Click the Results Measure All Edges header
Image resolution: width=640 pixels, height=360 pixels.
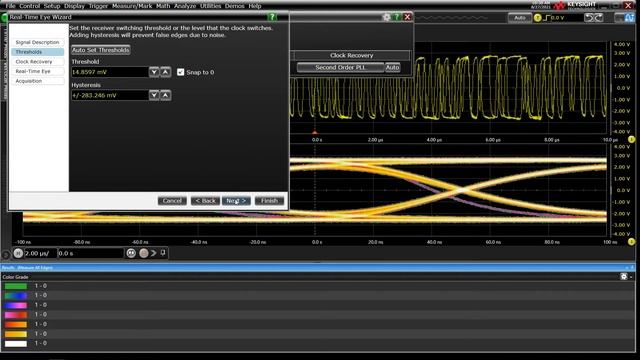click(x=27, y=268)
